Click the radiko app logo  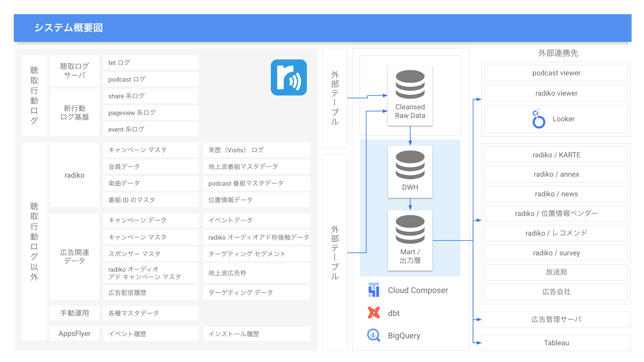(x=289, y=77)
